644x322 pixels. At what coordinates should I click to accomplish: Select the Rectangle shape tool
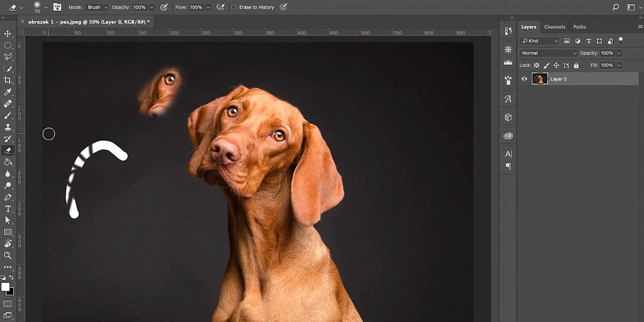pyautogui.click(x=8, y=232)
